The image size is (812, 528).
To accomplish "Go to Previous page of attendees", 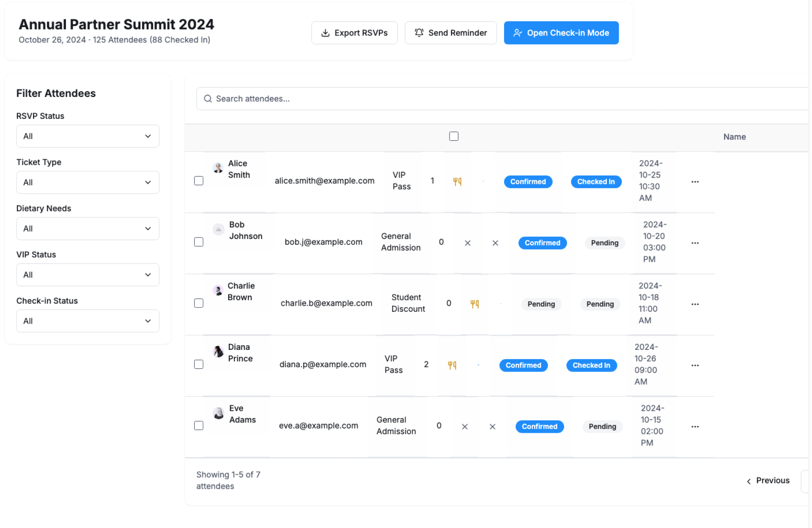I will pyautogui.click(x=768, y=481).
